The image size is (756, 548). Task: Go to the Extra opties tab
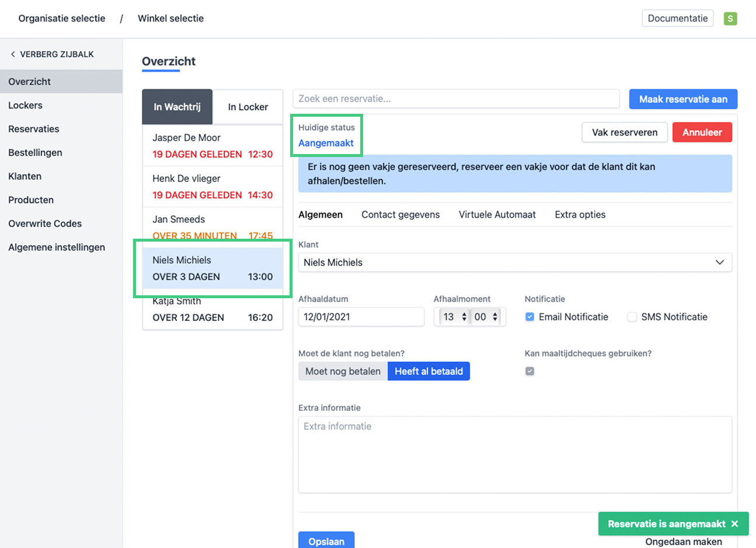[580, 215]
